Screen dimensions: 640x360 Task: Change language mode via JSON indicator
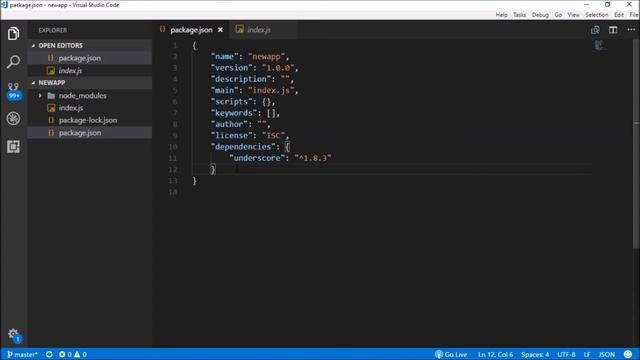607,354
